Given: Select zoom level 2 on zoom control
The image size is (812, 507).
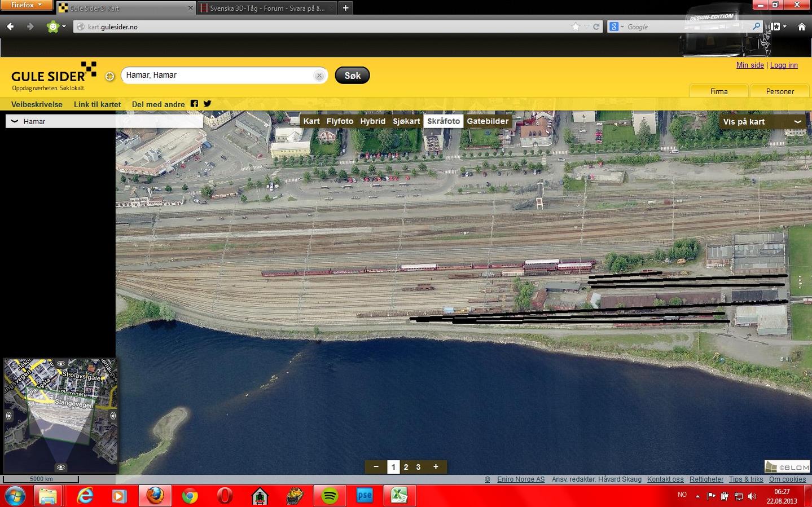Looking at the screenshot, I should pyautogui.click(x=406, y=467).
